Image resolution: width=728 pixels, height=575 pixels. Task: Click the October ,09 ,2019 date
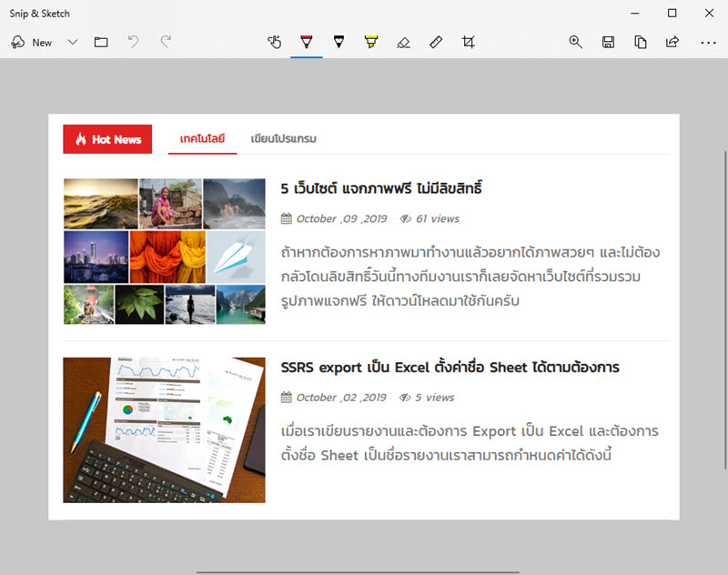click(341, 218)
